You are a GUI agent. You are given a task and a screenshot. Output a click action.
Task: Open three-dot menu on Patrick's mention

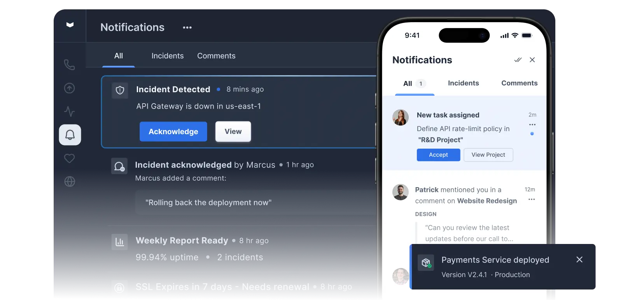coord(532,200)
